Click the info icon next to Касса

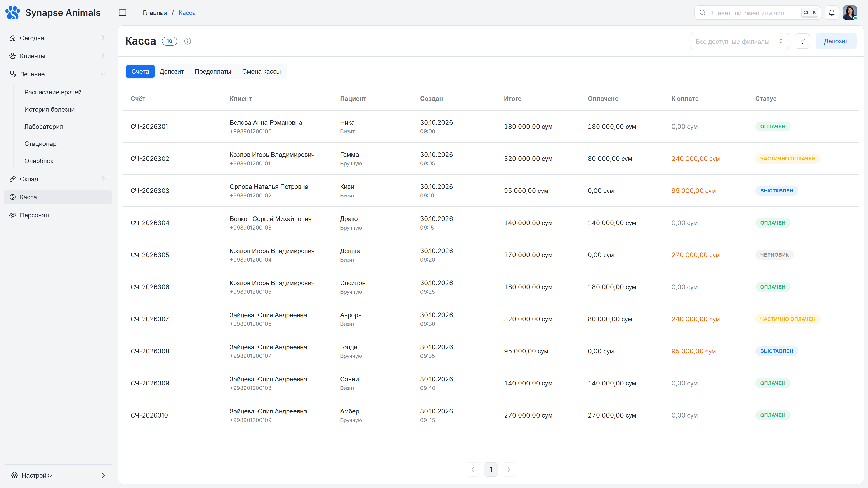[x=188, y=41]
